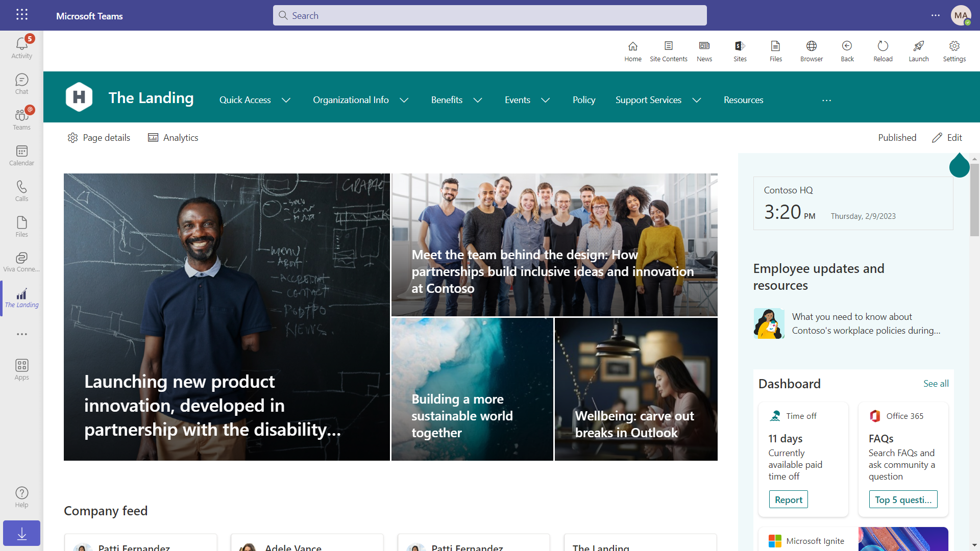The image size is (980, 551).
Task: Open Help in the left sidebar
Action: pyautogui.click(x=21, y=497)
